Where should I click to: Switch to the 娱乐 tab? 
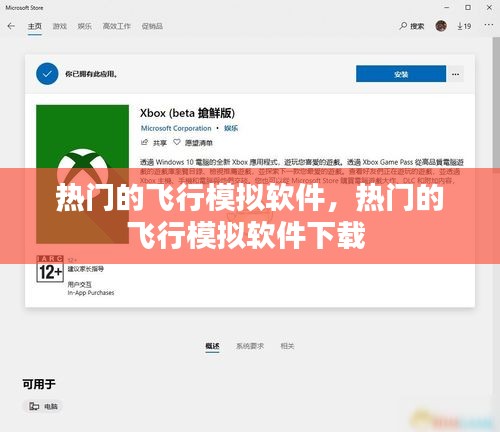tap(84, 26)
